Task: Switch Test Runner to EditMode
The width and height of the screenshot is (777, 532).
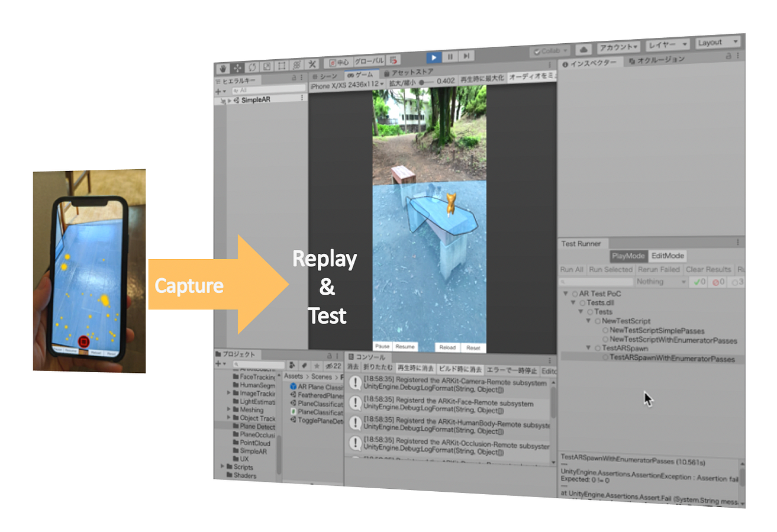Action: pos(668,256)
